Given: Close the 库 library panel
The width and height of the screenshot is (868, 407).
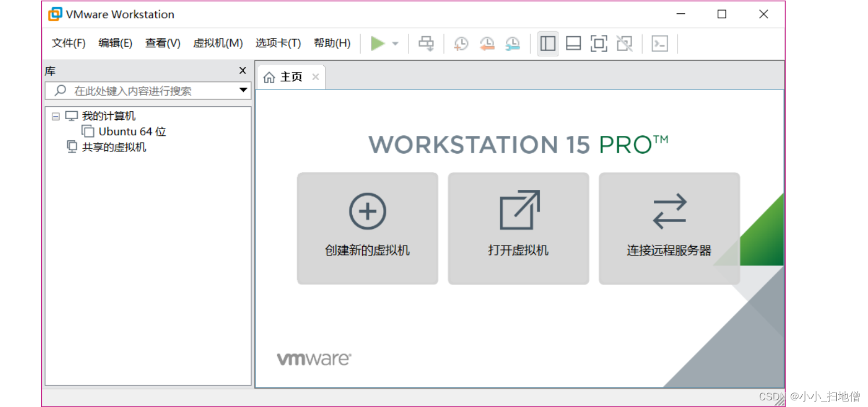Looking at the screenshot, I should point(243,71).
